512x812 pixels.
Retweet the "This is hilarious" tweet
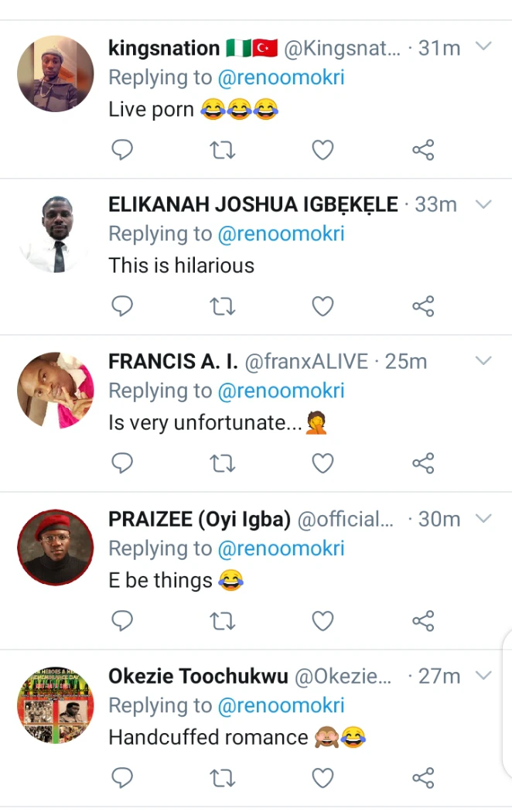click(x=223, y=306)
